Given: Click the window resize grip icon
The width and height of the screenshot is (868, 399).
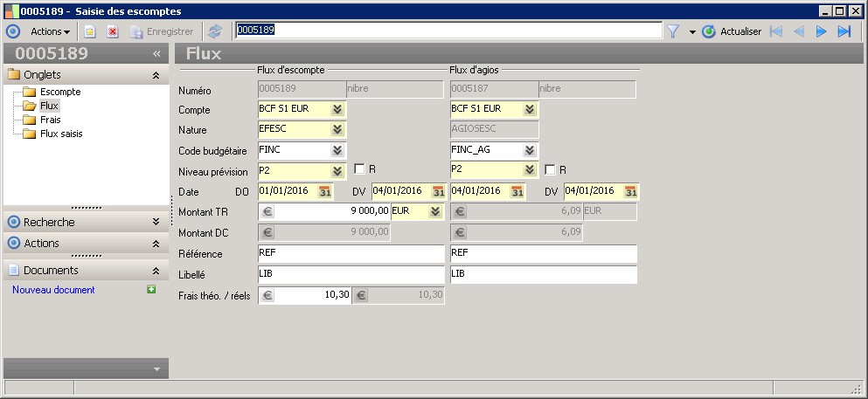Looking at the screenshot, I should point(856,388).
